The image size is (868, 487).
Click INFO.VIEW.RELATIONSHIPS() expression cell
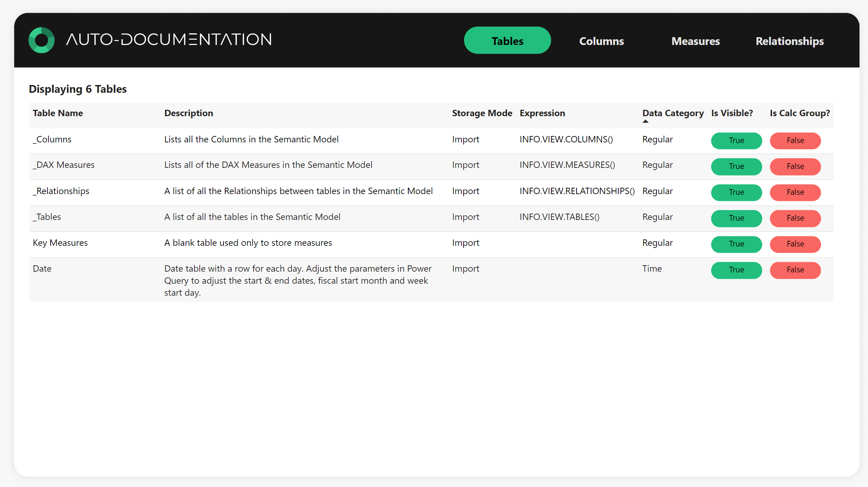577,191
